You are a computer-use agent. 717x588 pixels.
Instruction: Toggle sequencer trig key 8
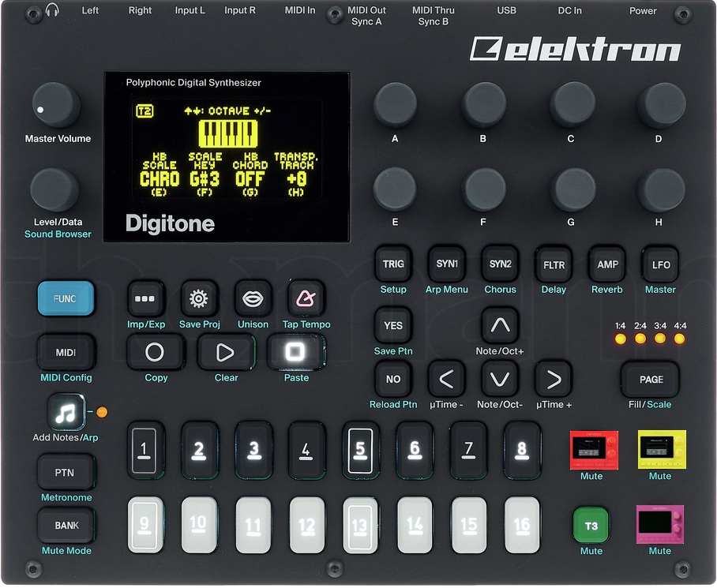click(522, 450)
